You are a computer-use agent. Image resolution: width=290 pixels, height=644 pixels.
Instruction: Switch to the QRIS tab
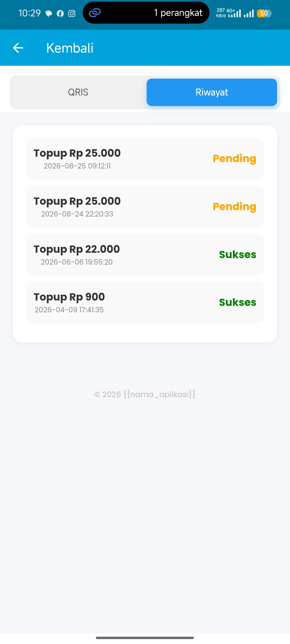pyautogui.click(x=78, y=92)
